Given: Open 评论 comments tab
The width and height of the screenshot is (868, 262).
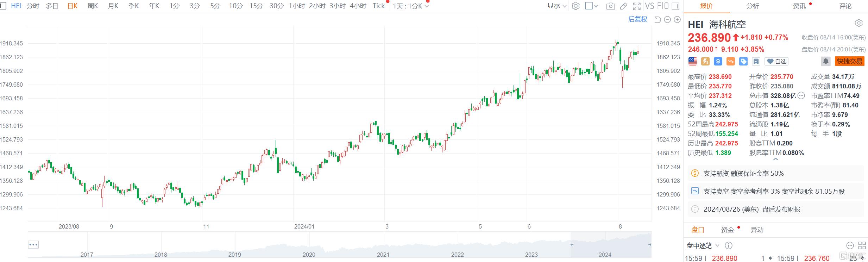Looking at the screenshot, I should [x=845, y=6].
